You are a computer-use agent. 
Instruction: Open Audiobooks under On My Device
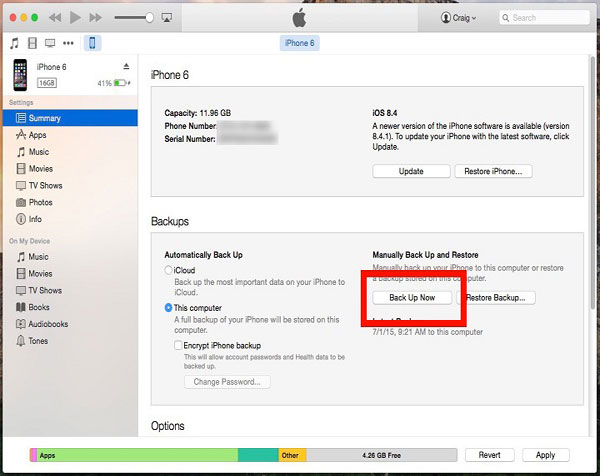click(x=70, y=324)
